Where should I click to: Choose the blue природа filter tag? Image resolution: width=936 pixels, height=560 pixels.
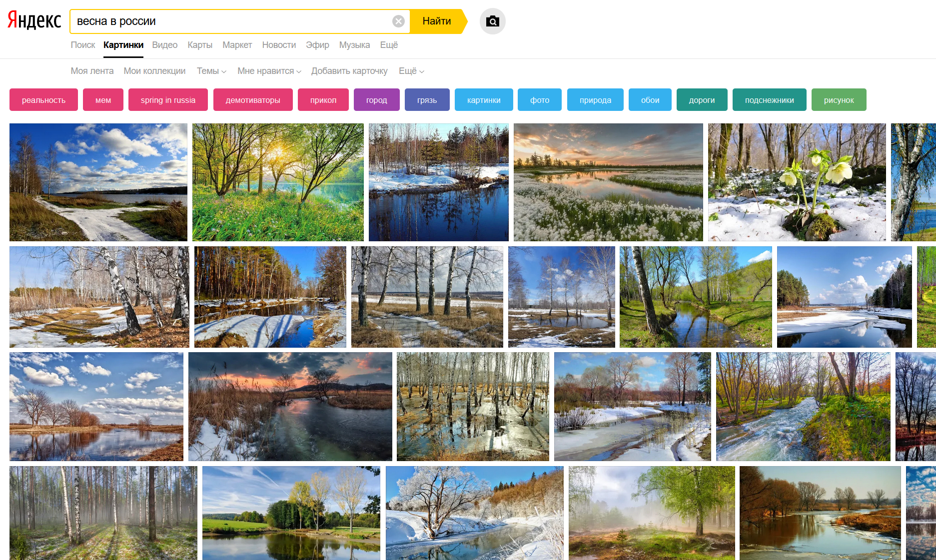tap(595, 100)
